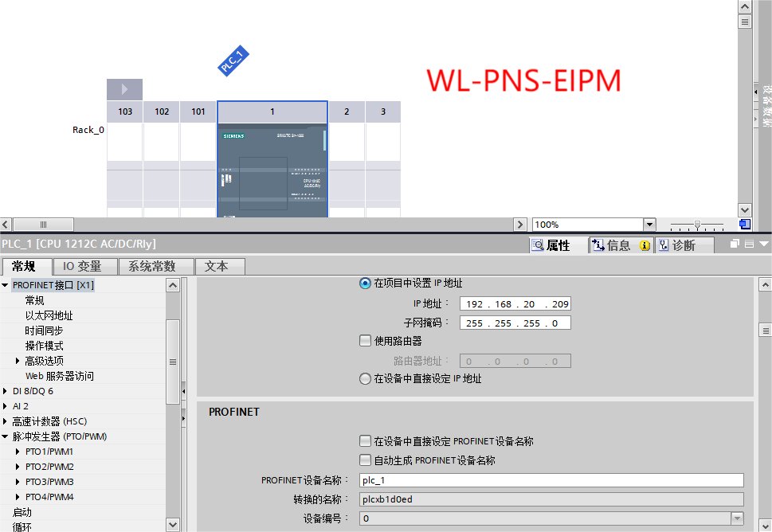The width and height of the screenshot is (772, 532).
Task: Select rack slot header 101
Action: click(x=198, y=111)
